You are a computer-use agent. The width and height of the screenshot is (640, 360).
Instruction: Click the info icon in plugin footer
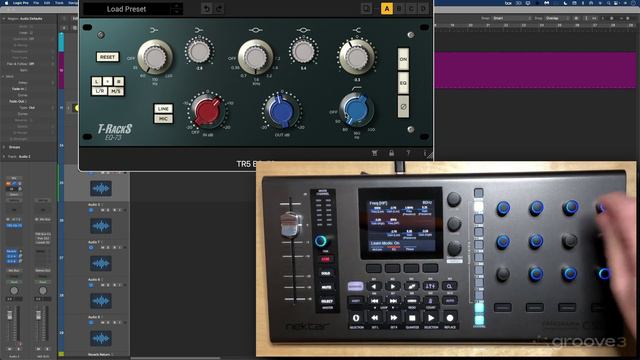(x=424, y=153)
